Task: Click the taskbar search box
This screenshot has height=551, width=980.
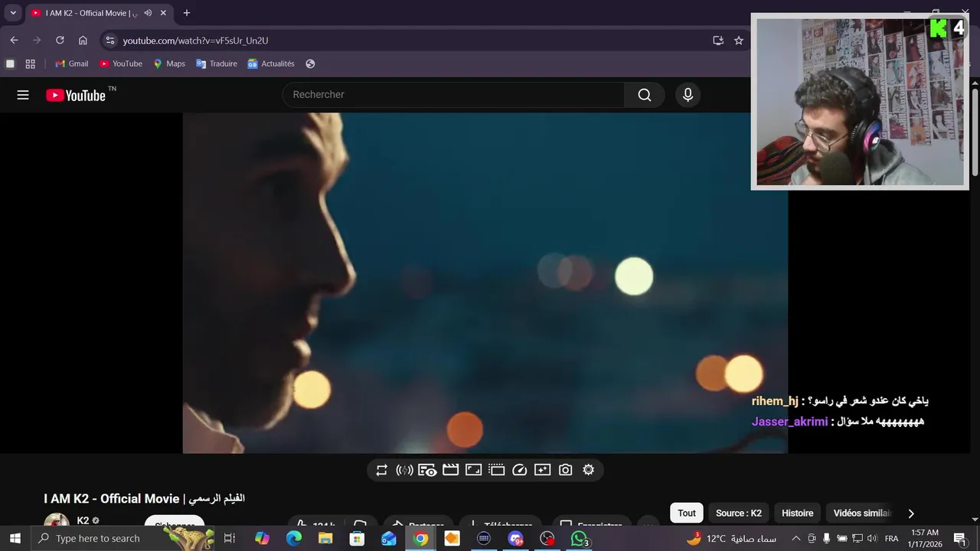Action: 122,539
